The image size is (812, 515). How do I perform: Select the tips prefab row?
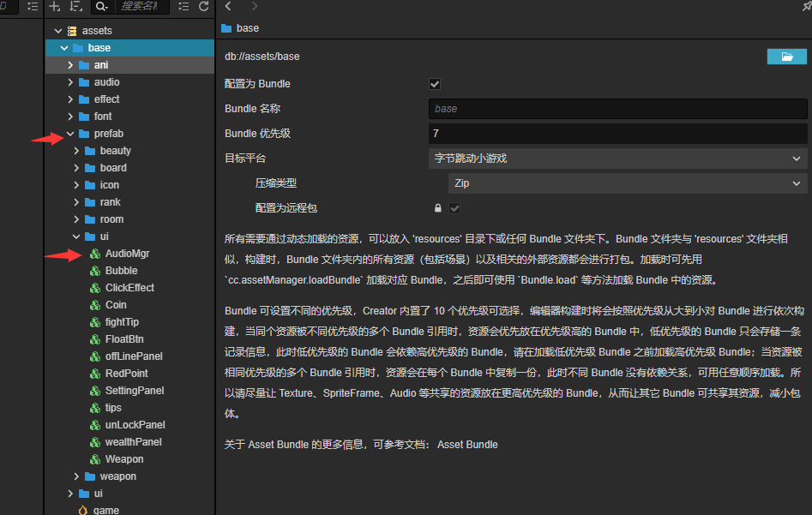(x=129, y=407)
